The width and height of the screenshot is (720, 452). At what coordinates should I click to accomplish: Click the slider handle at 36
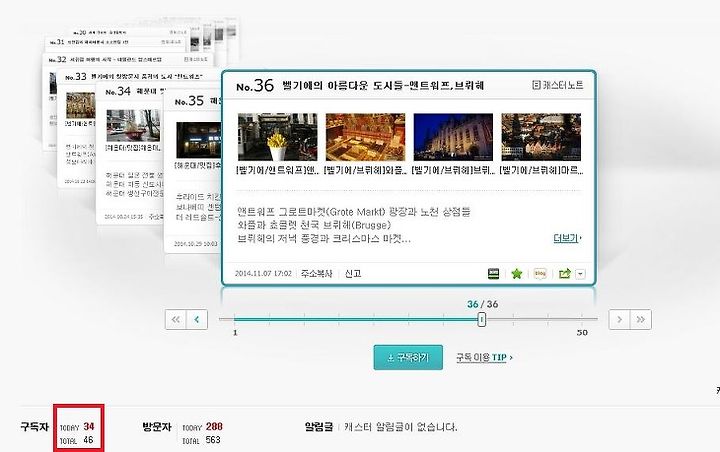481,319
